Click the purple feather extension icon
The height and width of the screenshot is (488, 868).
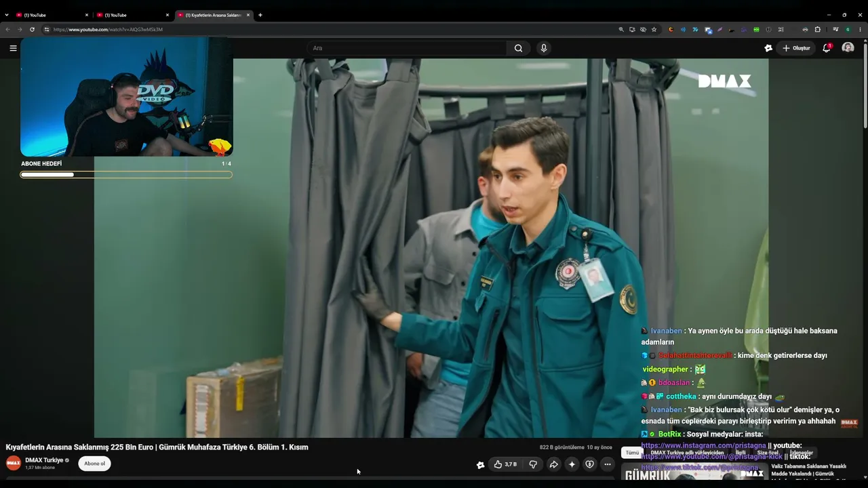[720, 30]
